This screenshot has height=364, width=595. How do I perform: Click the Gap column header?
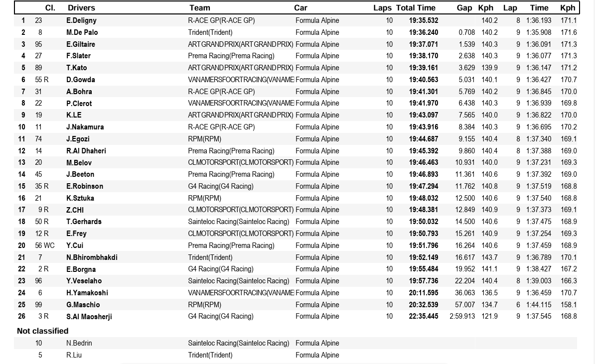(x=464, y=8)
